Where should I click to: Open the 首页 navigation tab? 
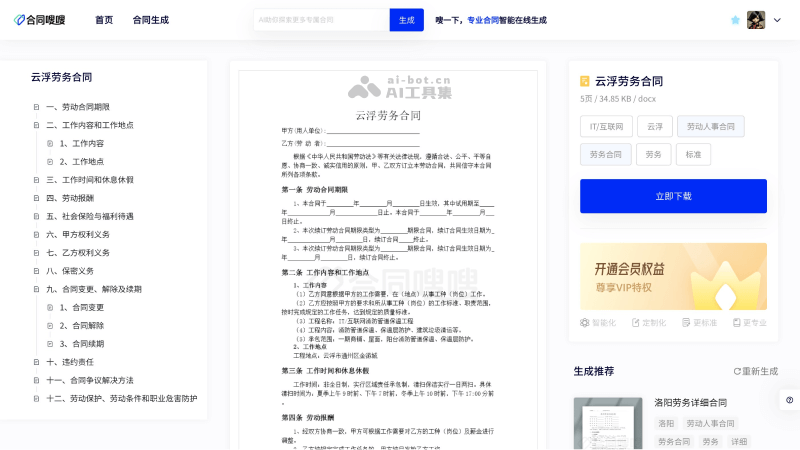[104, 20]
